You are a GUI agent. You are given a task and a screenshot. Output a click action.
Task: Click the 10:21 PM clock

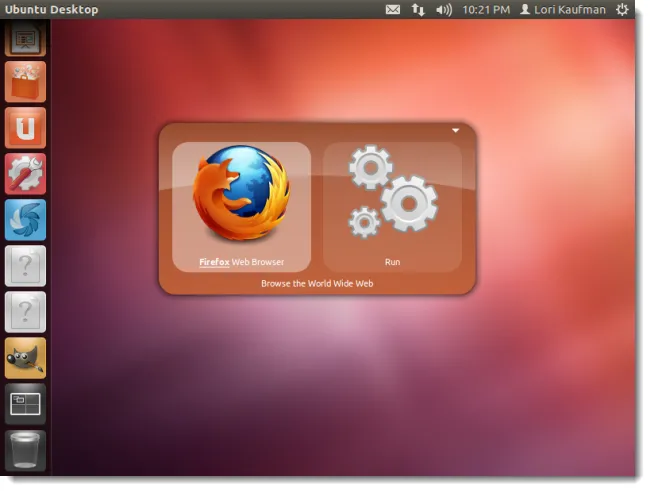coord(486,10)
